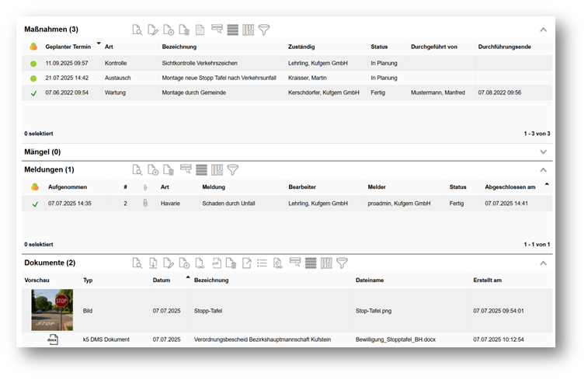Click the view details icon in Maßnahmen toolbar
The height and width of the screenshot is (380, 588).
point(137,30)
